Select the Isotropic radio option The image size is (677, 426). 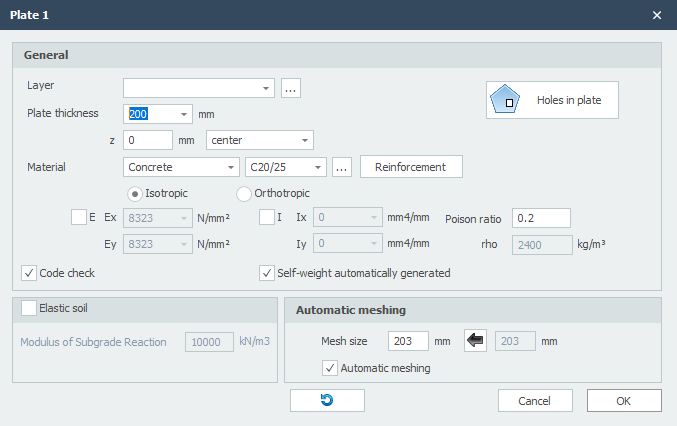[135, 193]
